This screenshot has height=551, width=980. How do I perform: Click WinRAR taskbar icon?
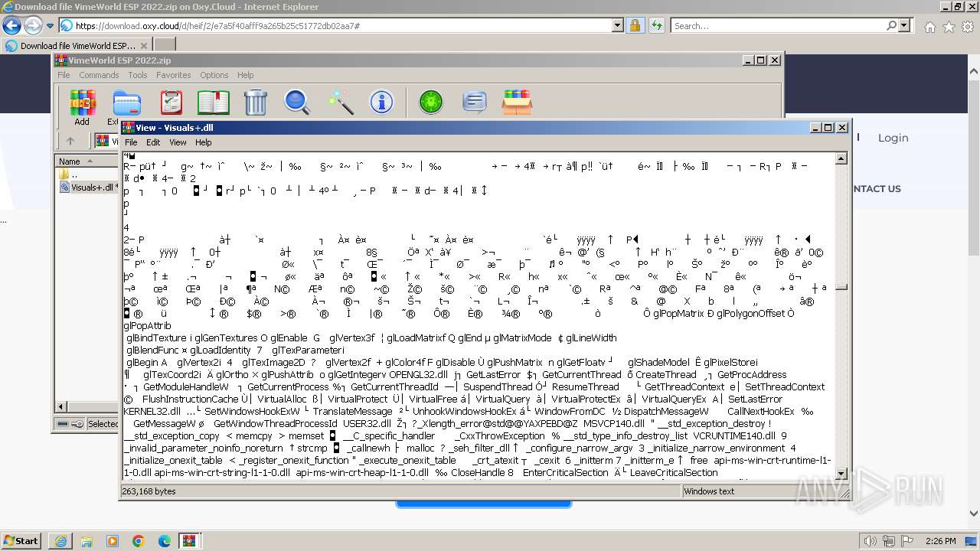pos(190,541)
